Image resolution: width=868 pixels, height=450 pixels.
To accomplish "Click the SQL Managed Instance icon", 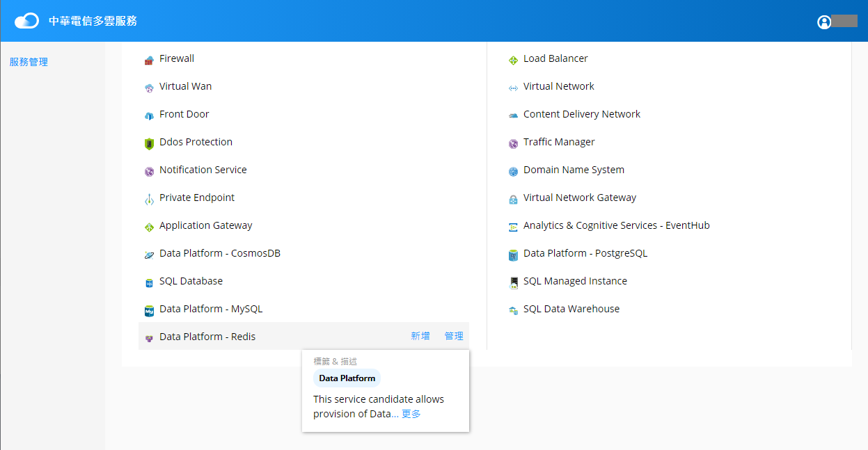I will (x=513, y=283).
